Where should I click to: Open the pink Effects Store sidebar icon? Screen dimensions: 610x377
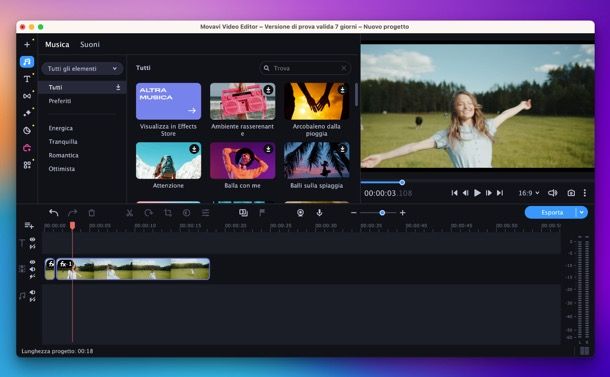27,147
